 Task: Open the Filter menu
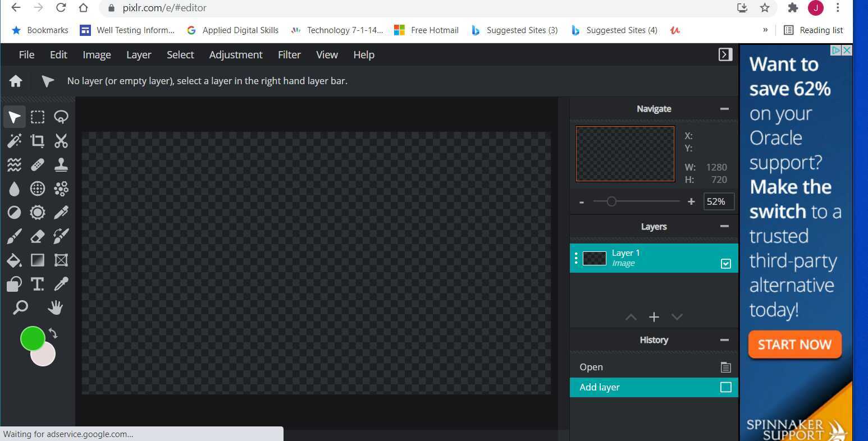(x=289, y=54)
